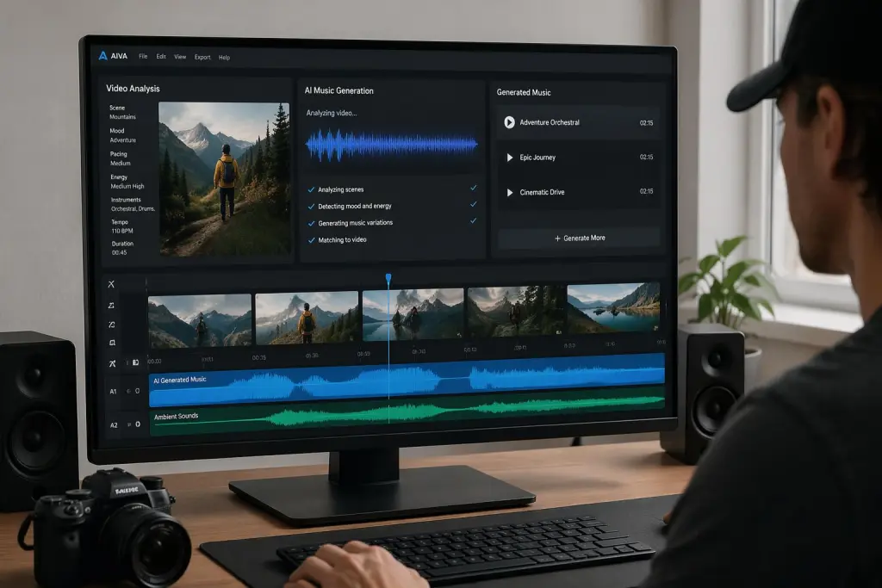
Task: Click the Energy value Medium High
Action: (127, 186)
